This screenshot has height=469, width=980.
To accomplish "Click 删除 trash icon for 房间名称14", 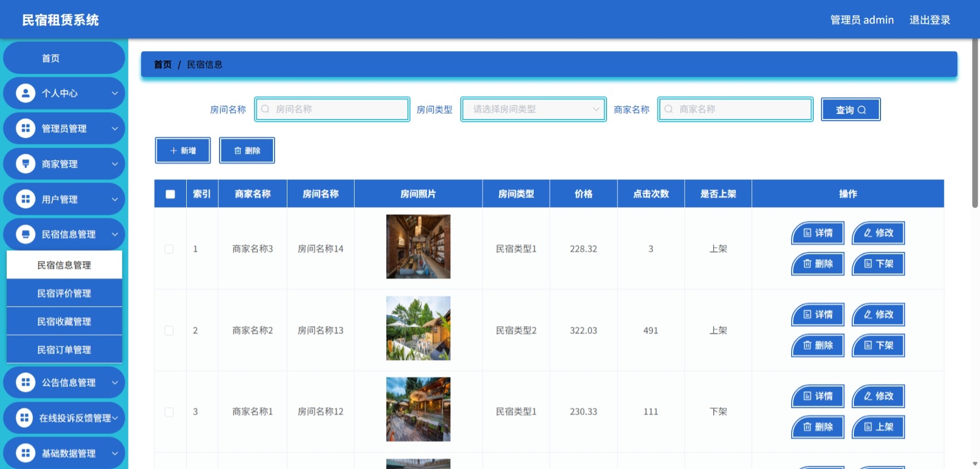I will point(807,263).
